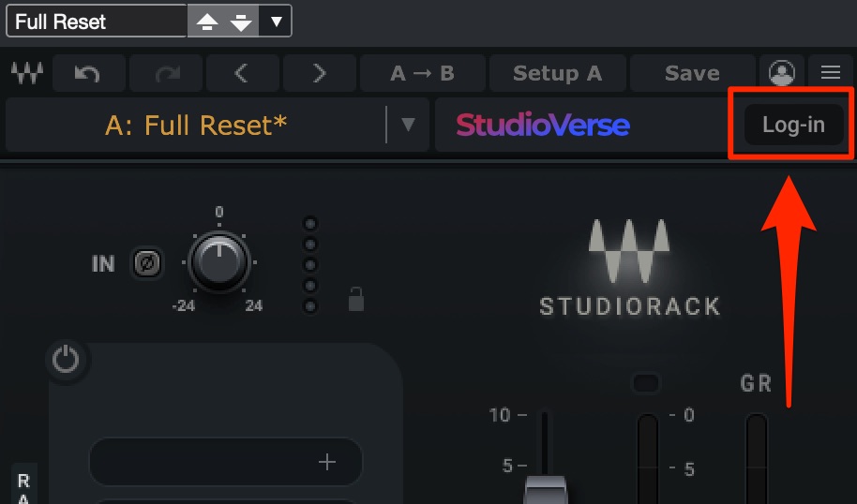Image resolution: width=857 pixels, height=504 pixels.
Task: Click the clip indicator above output meter
Action: [647, 383]
